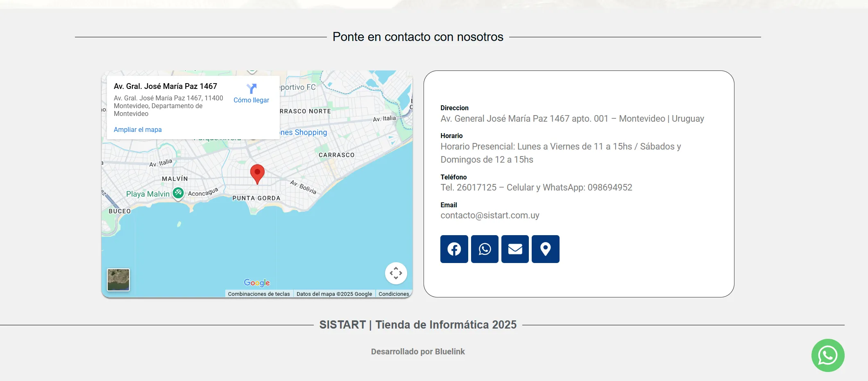This screenshot has width=868, height=381.
Task: Click Combinaciones de teclas on the map
Action: [x=258, y=294]
